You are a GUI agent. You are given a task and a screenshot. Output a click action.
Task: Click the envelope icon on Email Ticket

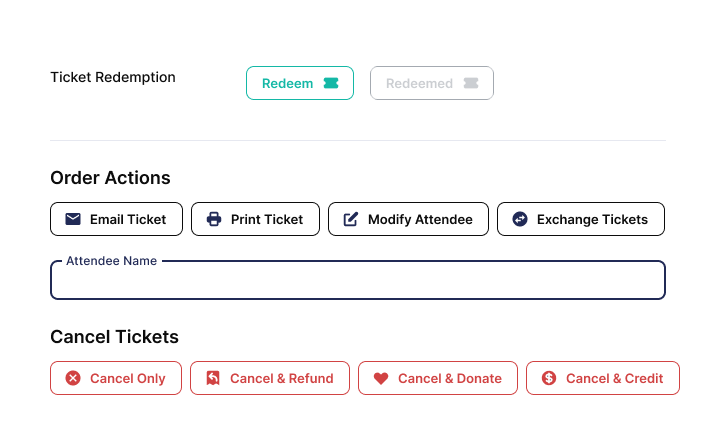pos(73,219)
